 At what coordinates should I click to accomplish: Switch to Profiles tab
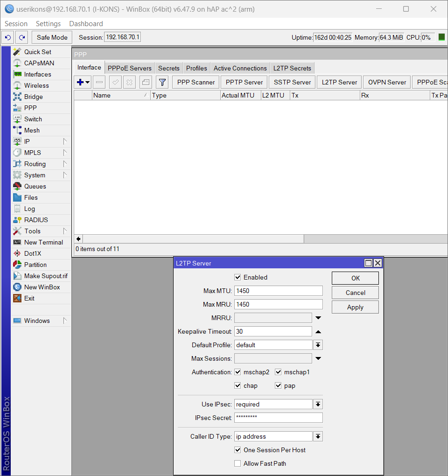coord(196,68)
